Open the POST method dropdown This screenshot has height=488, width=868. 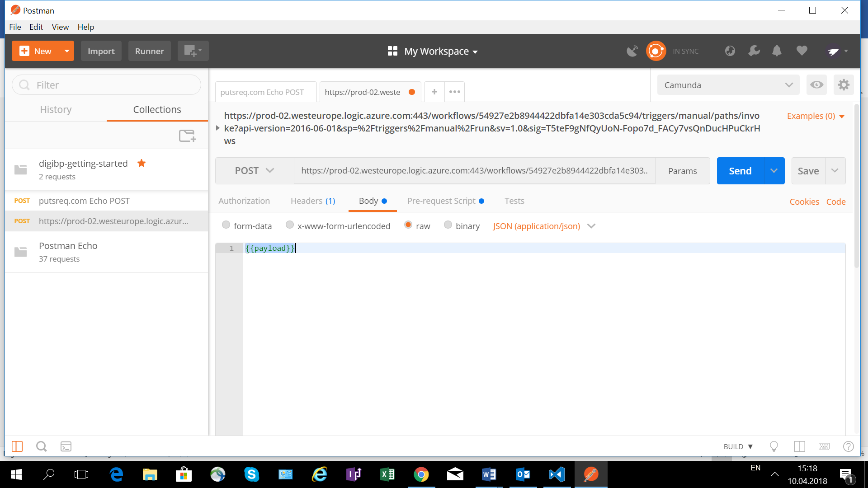[255, 171]
